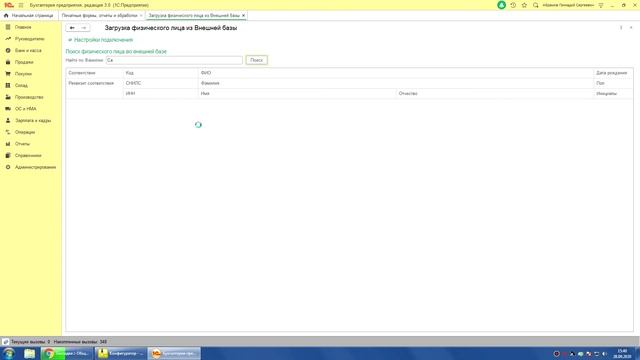Open the Зарплата и кадры section icon
640x360 pixels.
tap(8, 120)
